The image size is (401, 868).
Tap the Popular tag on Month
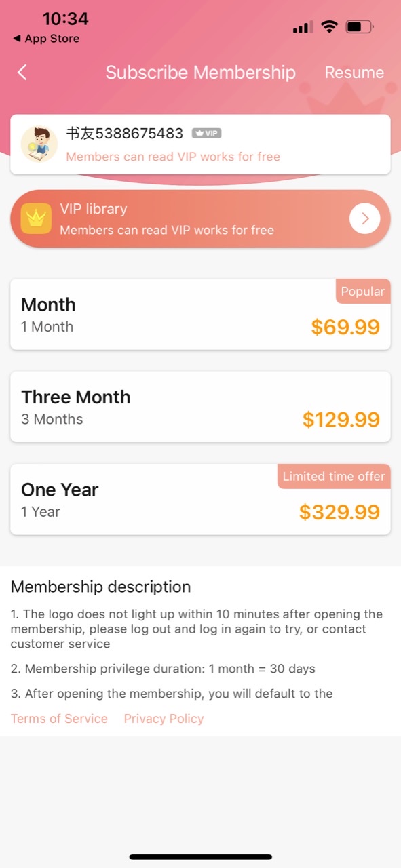363,291
